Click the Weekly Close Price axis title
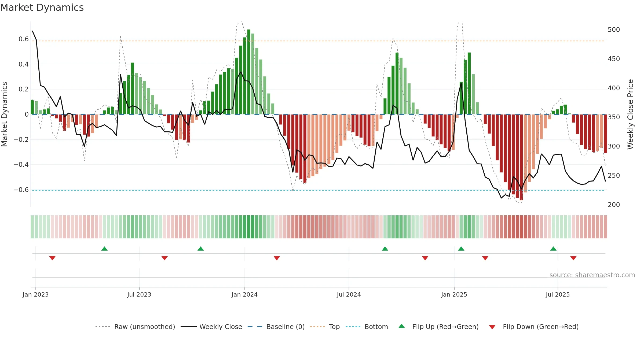Screen dimensions: 644x362 [630, 114]
